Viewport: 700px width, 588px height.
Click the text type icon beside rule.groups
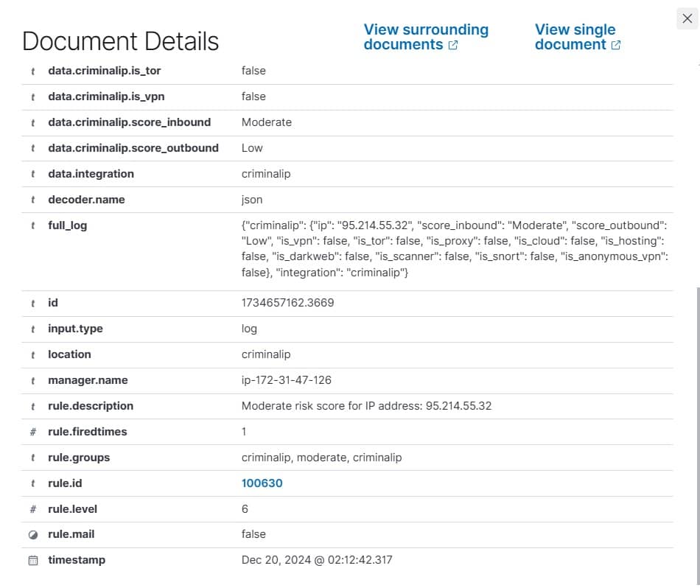coord(32,458)
